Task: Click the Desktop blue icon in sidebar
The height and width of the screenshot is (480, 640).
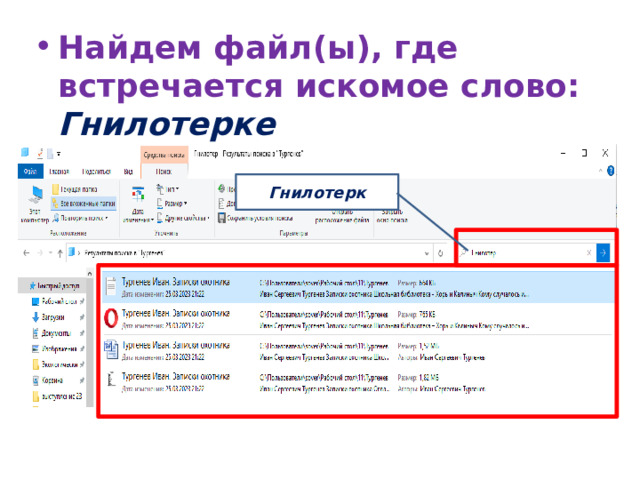Action: coord(36,301)
